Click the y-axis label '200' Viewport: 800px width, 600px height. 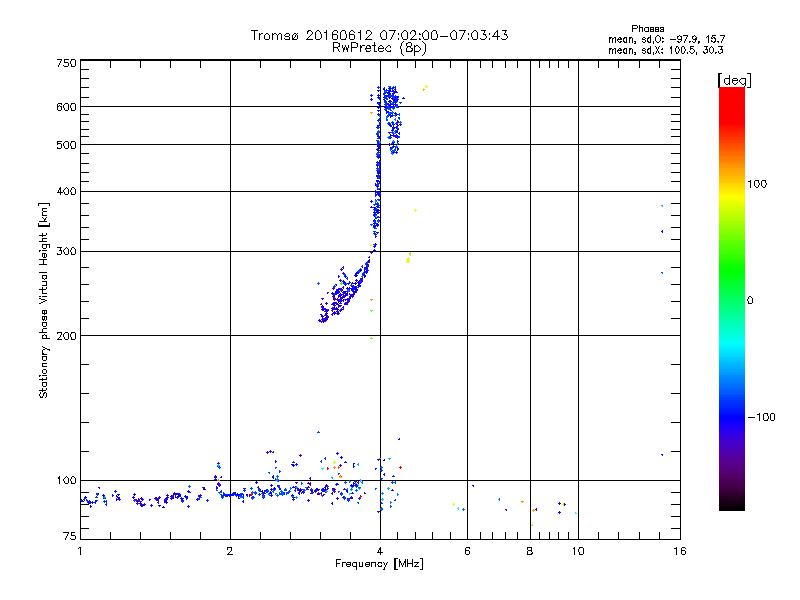point(66,336)
